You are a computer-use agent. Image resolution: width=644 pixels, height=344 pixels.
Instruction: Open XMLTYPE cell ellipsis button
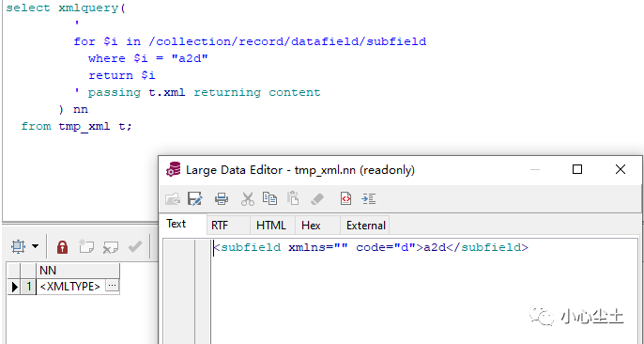112,286
